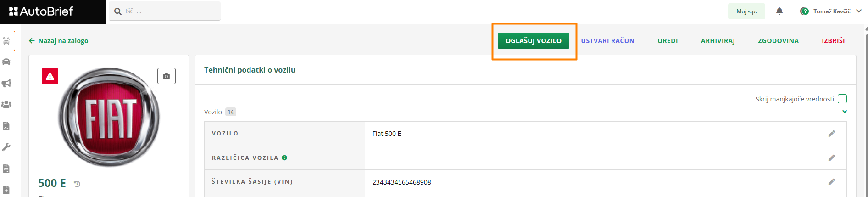868x197 pixels.
Task: Edit the Vozilo field with pencil icon
Action: click(831, 134)
